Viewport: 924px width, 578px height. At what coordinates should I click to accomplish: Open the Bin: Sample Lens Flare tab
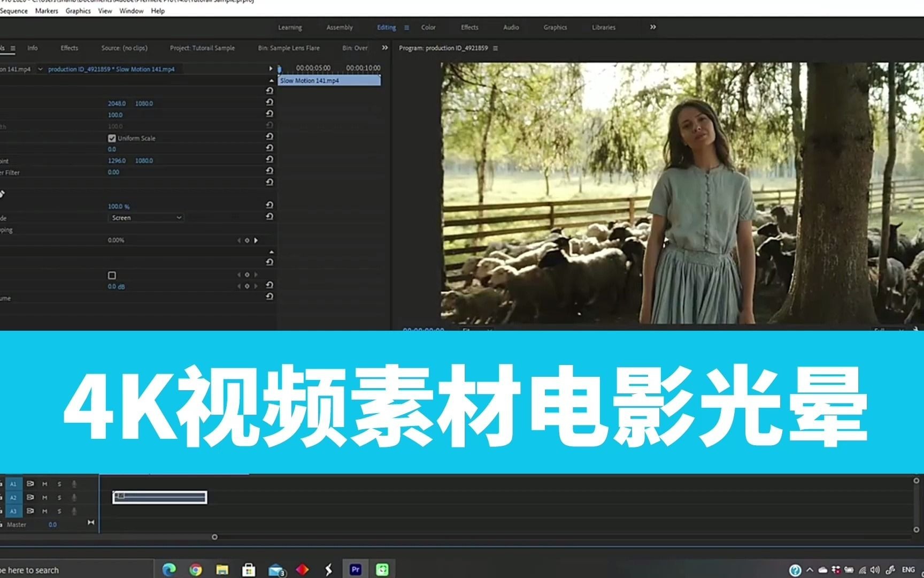289,48
